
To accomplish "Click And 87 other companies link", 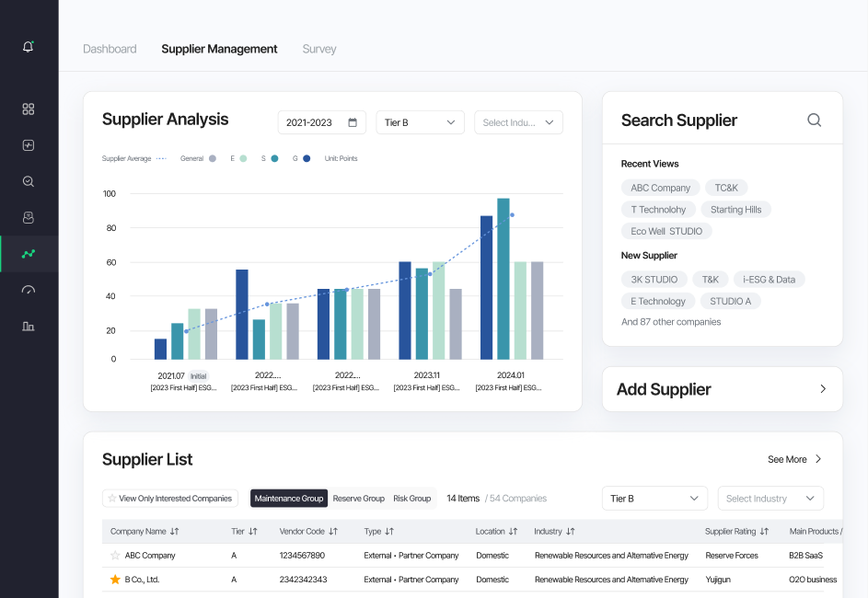I will [x=671, y=322].
